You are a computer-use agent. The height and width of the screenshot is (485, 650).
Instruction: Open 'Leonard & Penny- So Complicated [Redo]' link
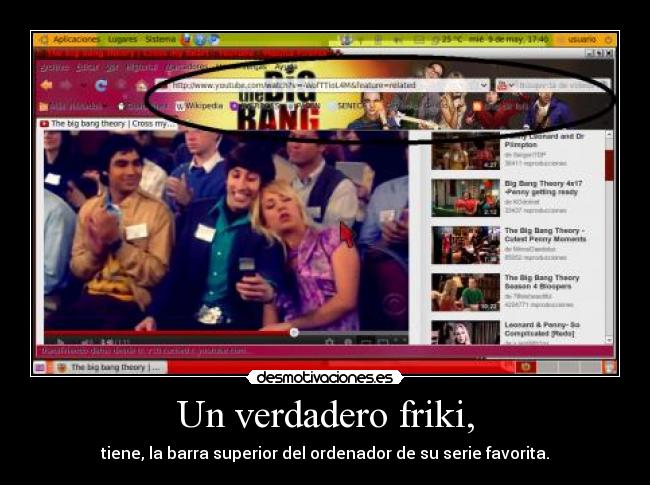pos(542,329)
